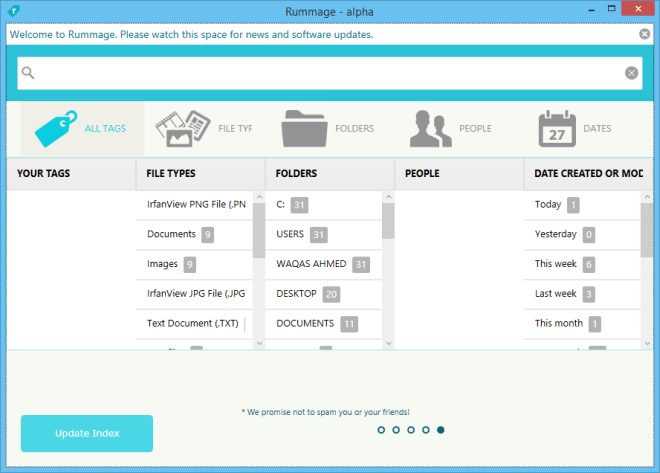The image size is (660, 473).
Task: Switch to DATES tab label
Action: 597,128
